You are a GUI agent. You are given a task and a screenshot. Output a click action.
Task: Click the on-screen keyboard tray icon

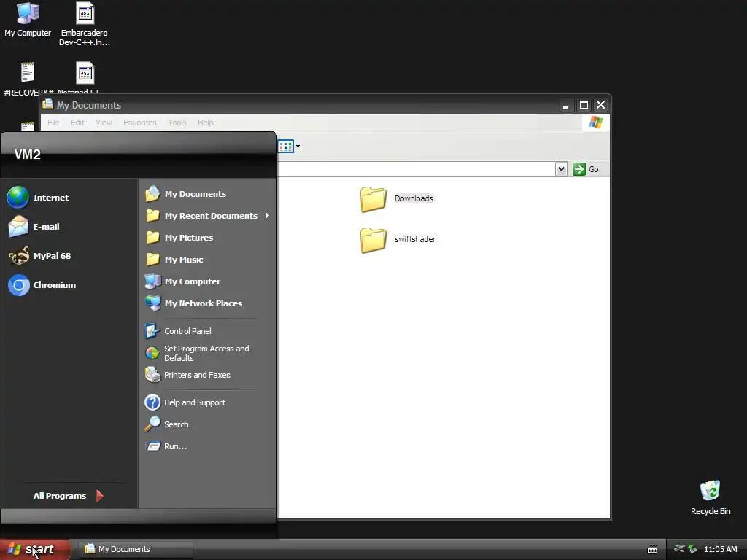coord(652,550)
